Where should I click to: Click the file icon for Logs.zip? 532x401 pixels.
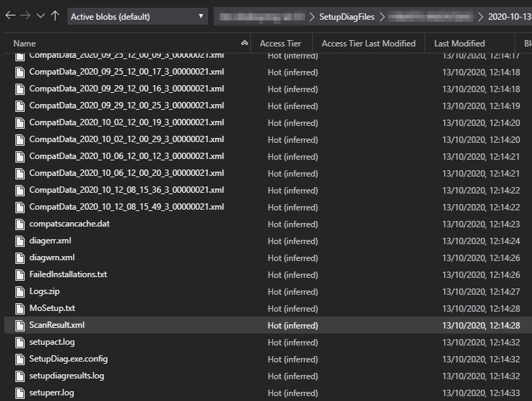[20, 291]
